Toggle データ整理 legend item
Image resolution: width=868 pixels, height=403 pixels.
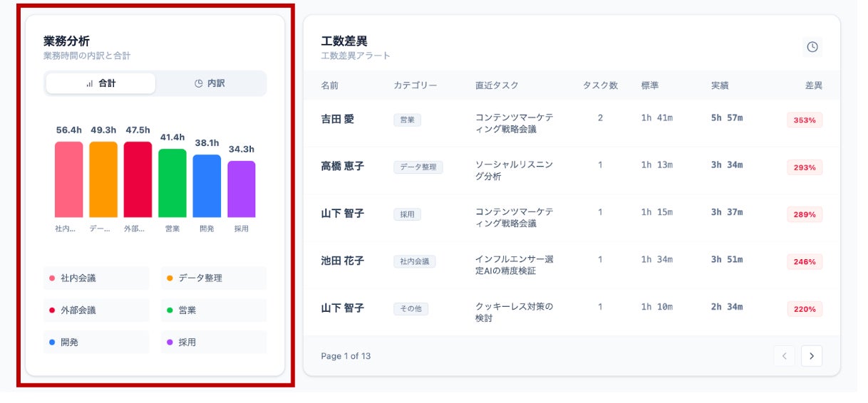pos(213,278)
